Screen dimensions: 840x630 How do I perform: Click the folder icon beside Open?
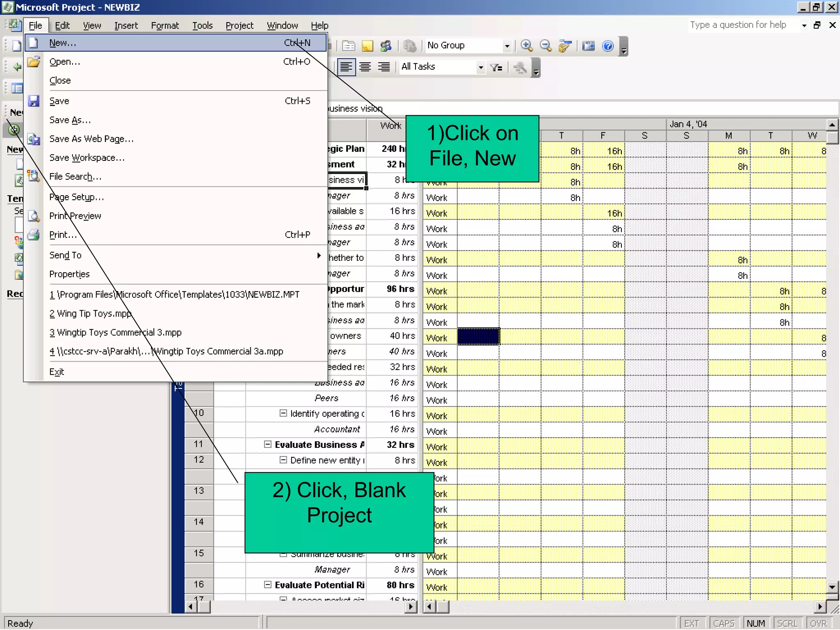(x=34, y=62)
